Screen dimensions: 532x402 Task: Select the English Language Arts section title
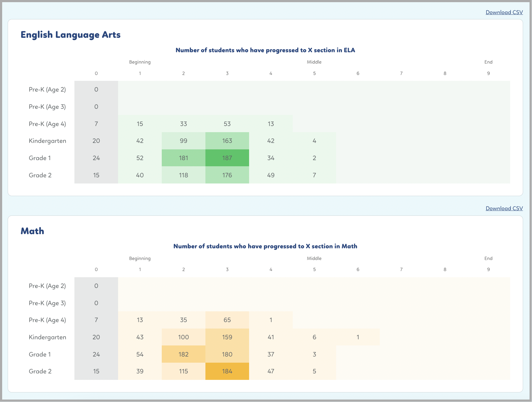coord(70,35)
